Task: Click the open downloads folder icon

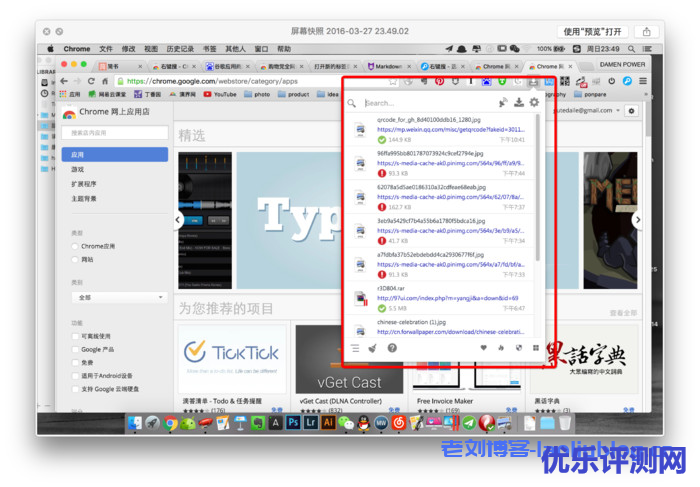Action: click(518, 103)
